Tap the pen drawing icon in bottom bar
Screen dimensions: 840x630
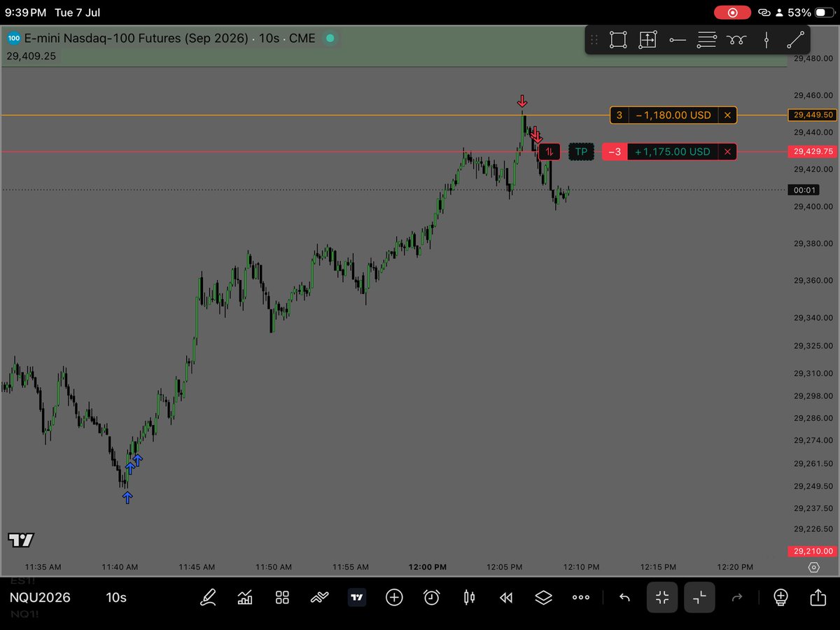(x=208, y=597)
